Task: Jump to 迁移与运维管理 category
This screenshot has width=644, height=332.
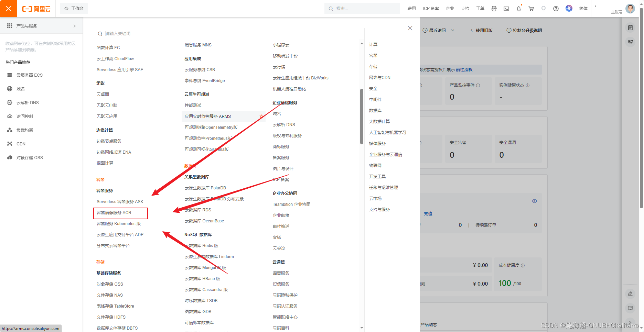Action: (384, 188)
